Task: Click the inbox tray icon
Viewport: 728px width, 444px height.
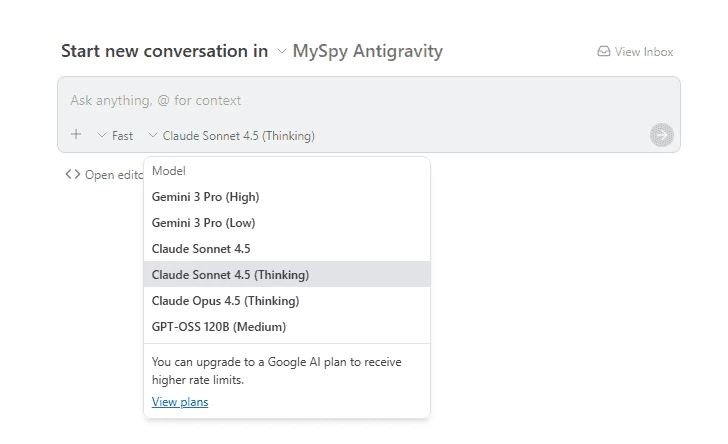Action: (x=604, y=52)
